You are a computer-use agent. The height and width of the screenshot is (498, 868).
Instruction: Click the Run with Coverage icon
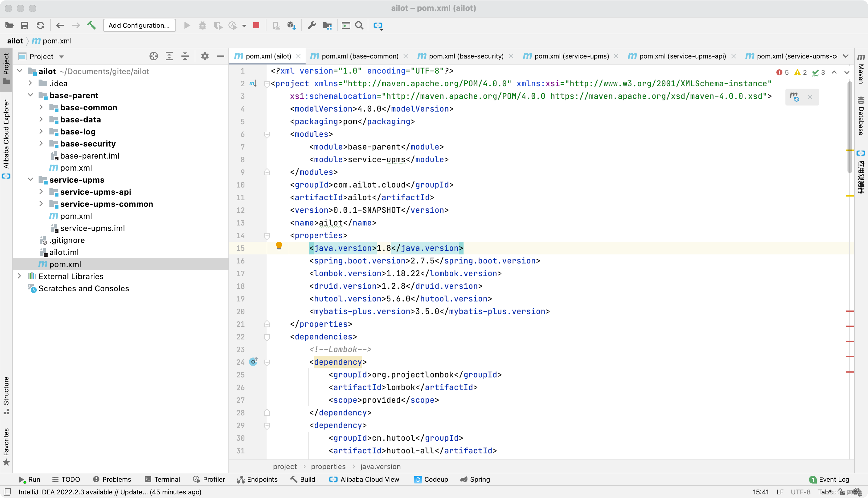click(218, 25)
